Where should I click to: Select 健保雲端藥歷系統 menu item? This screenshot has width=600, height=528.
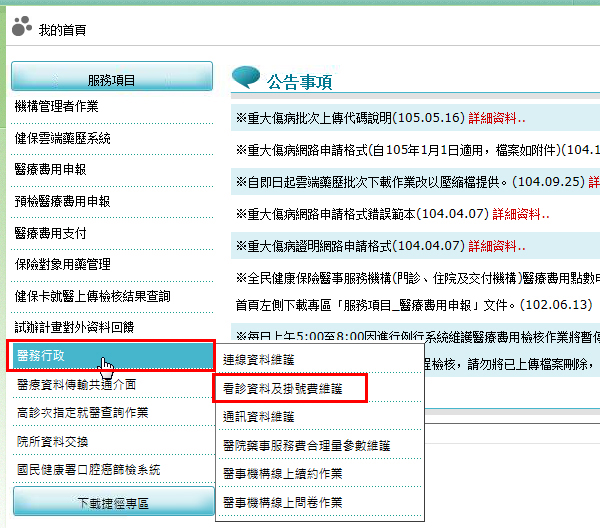coord(63,138)
